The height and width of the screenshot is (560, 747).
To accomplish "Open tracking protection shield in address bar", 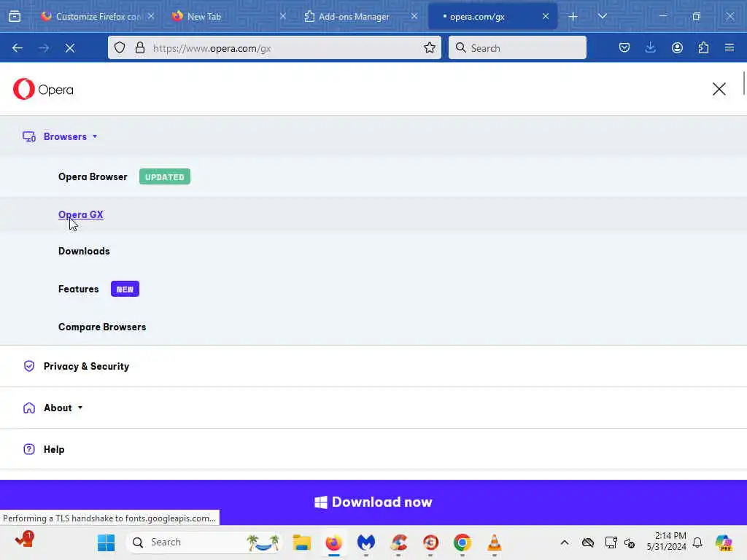I will 120,47.
